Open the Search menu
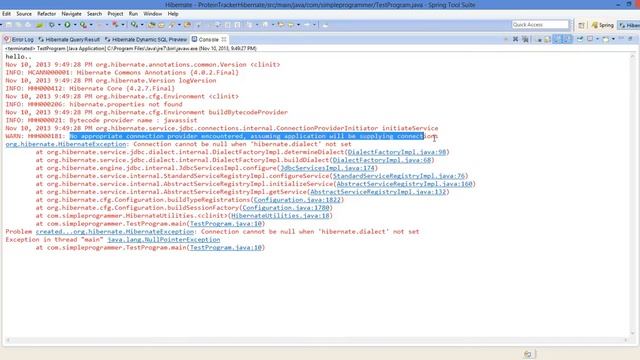The width and height of the screenshot is (640, 360). coord(94,14)
